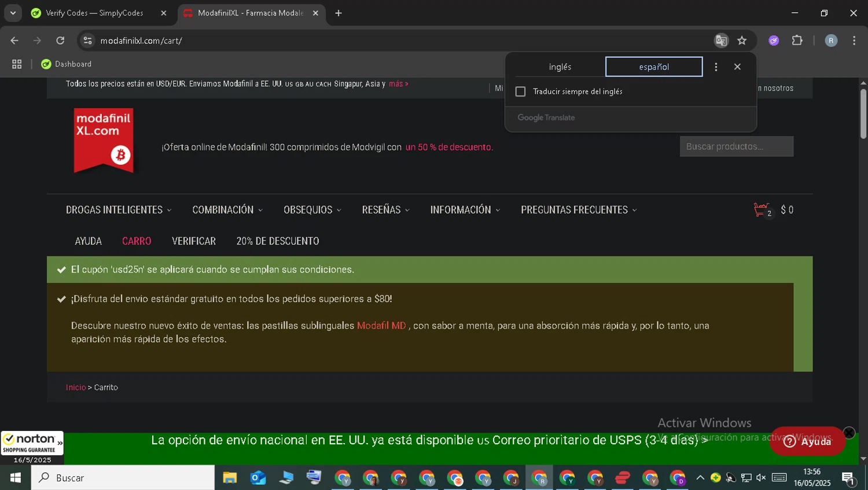Click the 'Buscar productos...' search field
Image resolution: width=868 pixels, height=490 pixels.
(x=737, y=146)
